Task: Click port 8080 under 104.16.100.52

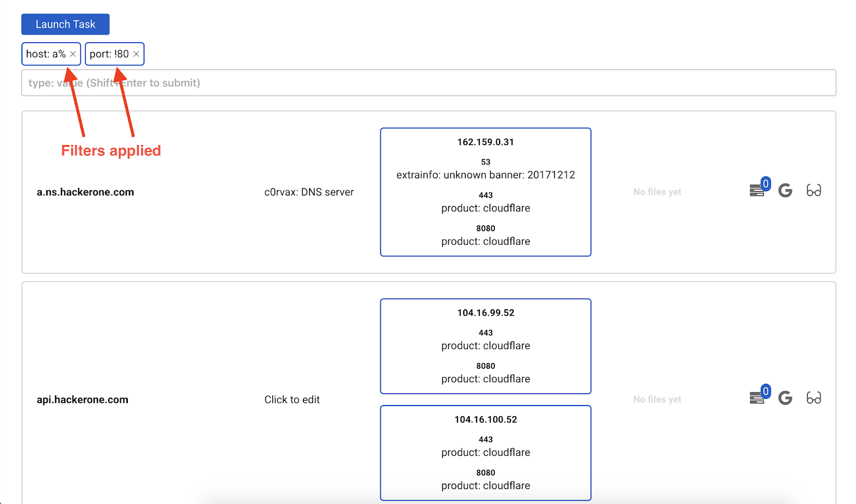Action: tap(486, 472)
